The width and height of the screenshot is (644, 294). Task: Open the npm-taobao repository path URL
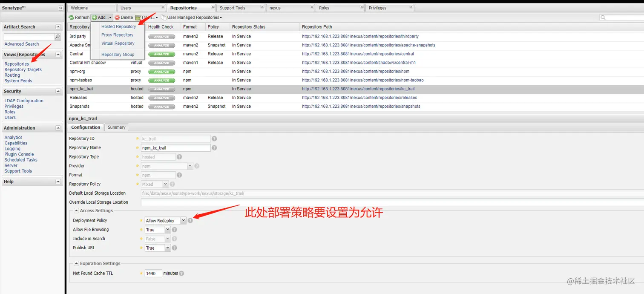pyautogui.click(x=363, y=80)
